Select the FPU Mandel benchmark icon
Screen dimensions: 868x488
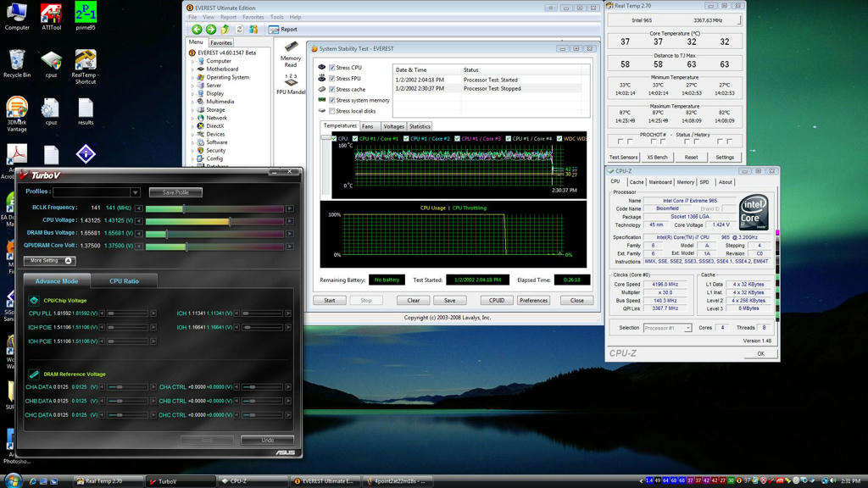[x=291, y=84]
